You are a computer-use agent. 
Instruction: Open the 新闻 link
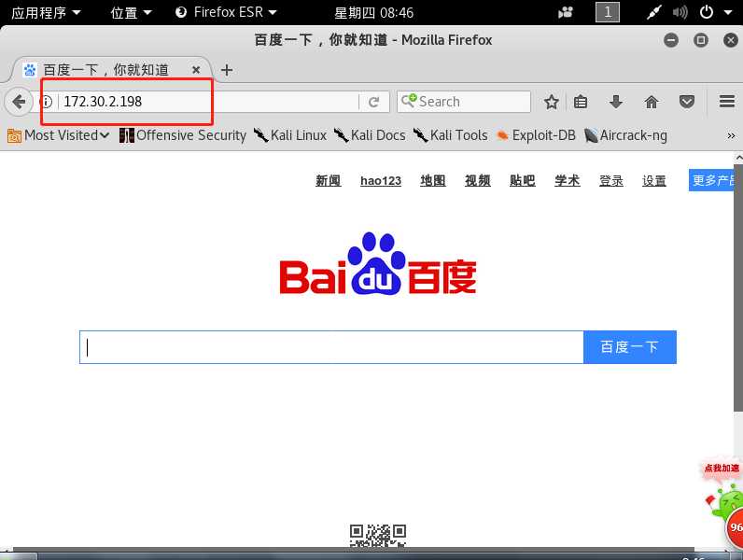point(329,180)
